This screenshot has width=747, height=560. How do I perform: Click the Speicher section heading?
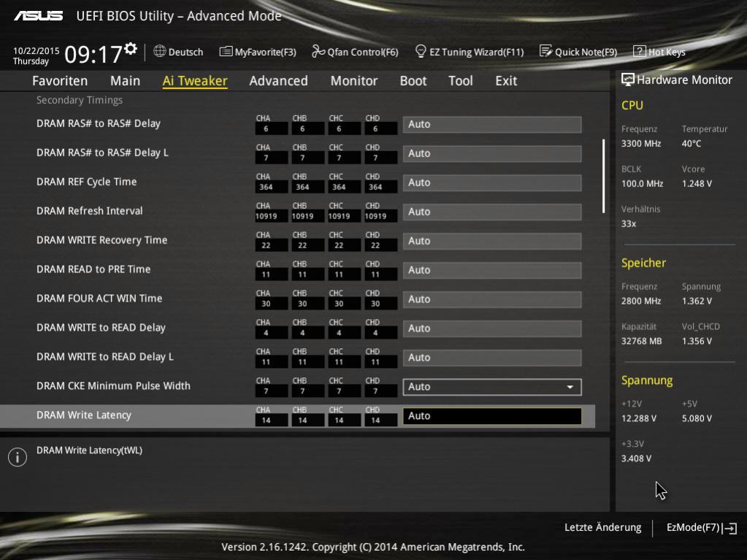click(x=643, y=263)
